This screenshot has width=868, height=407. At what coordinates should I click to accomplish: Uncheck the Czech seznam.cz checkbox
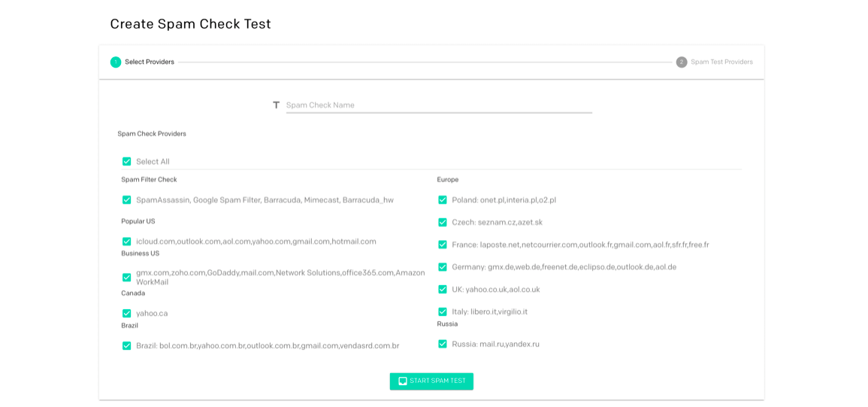pos(443,223)
